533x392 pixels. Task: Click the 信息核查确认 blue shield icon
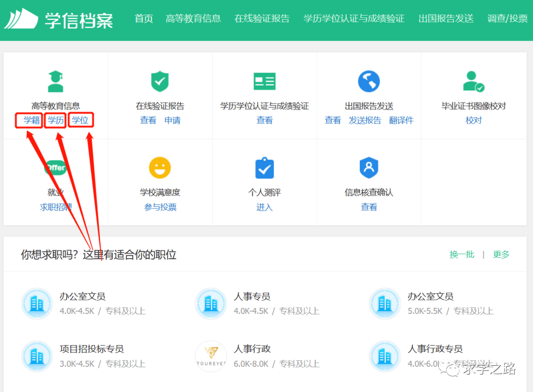369,167
